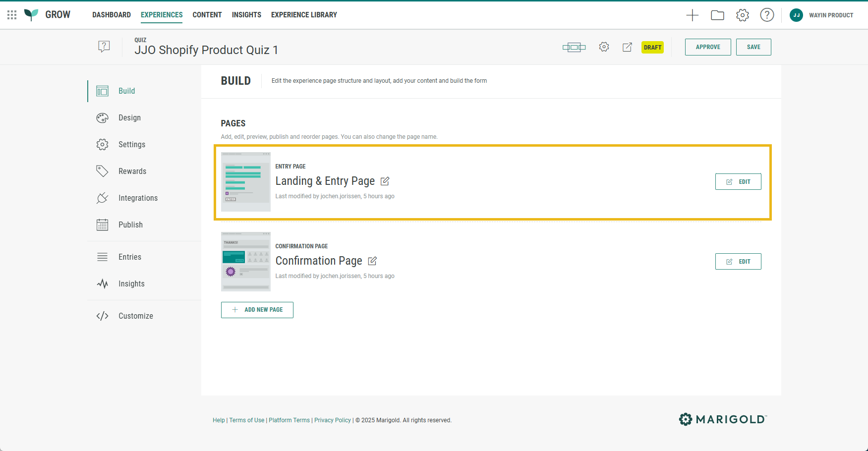
Task: Switch to the Dashboard tab
Action: [112, 15]
